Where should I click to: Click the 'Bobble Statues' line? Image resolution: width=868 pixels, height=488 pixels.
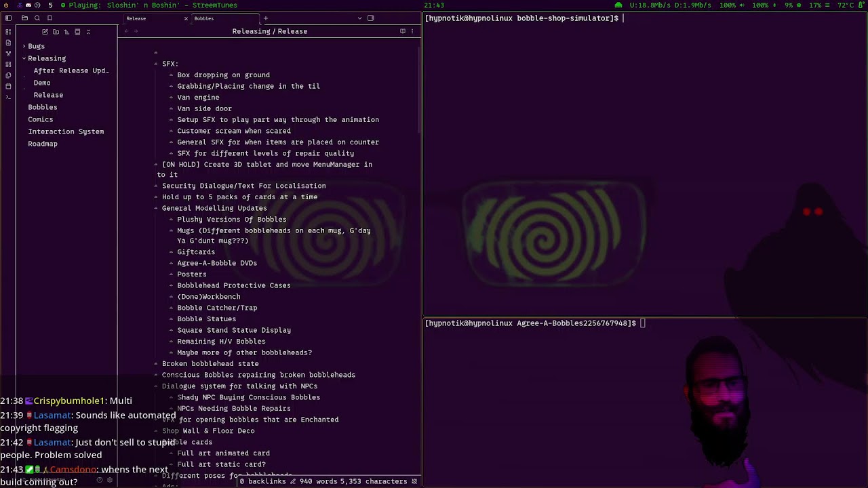(206, 319)
